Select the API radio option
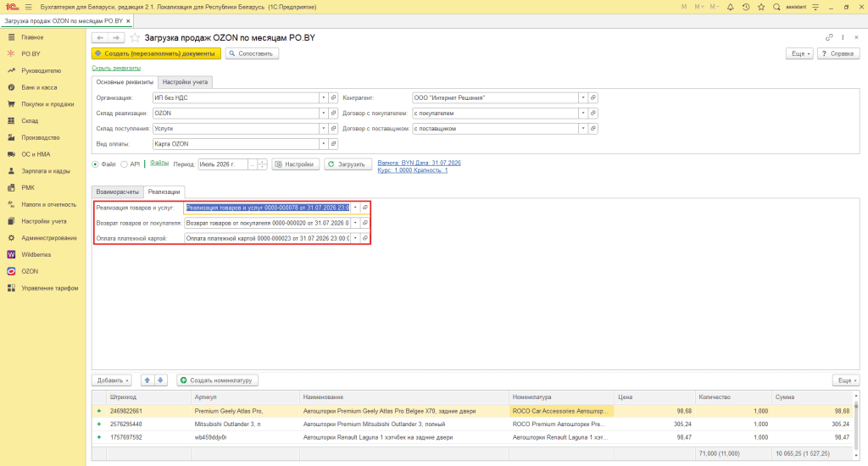Screen dimensions: 868x466 (124, 164)
